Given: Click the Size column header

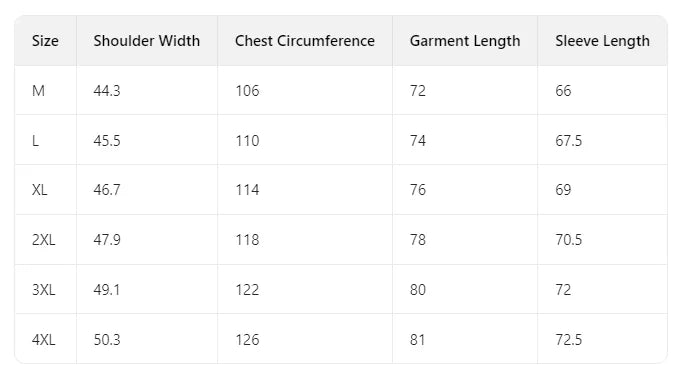Looking at the screenshot, I should tap(45, 41).
